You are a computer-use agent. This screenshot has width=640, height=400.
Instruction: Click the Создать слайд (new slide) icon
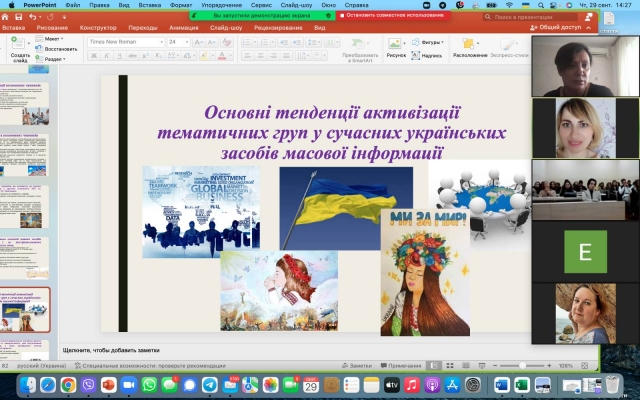point(17,42)
